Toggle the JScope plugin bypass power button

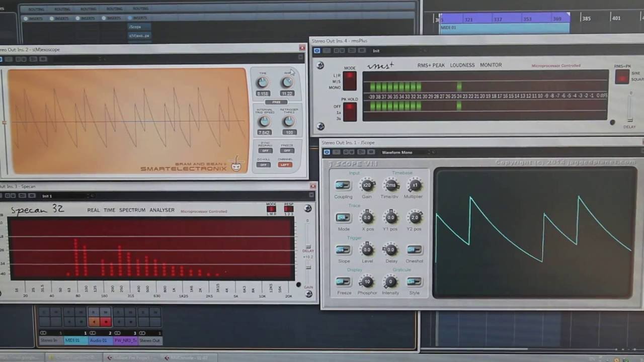327,152
